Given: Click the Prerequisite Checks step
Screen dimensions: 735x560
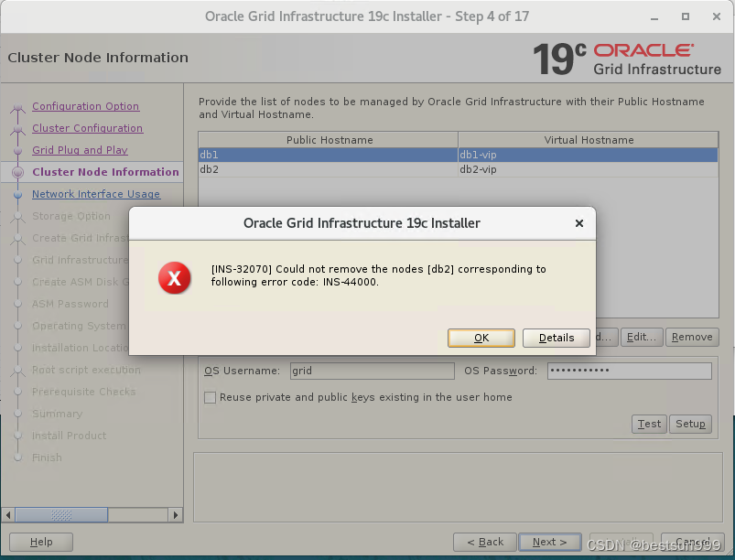Looking at the screenshot, I should 84,392.
